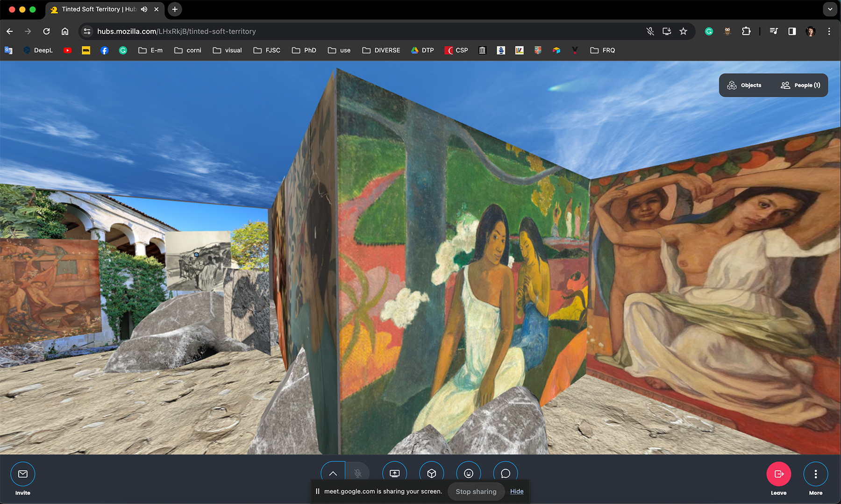The width and height of the screenshot is (841, 504).
Task: Open the DTP Google Drive bookmark
Action: (422, 50)
